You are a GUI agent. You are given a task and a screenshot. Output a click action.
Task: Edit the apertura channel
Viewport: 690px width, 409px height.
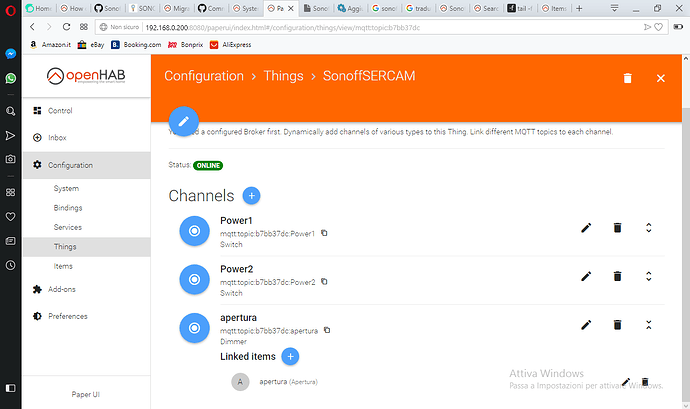coord(586,325)
